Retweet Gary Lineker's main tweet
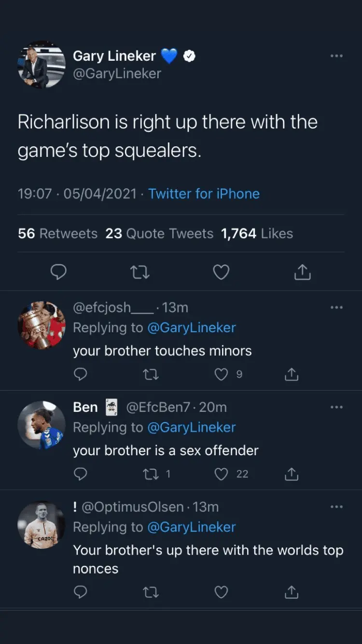The width and height of the screenshot is (362, 644). [x=140, y=272]
